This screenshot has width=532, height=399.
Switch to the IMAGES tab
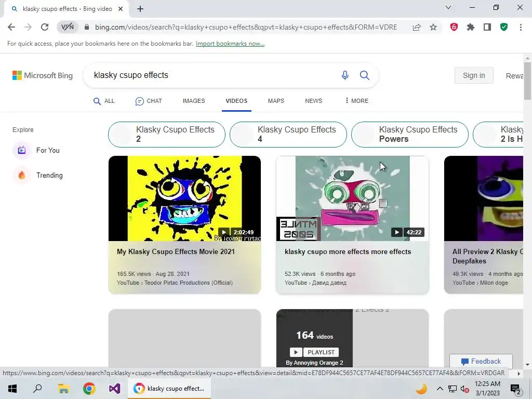coord(194,101)
